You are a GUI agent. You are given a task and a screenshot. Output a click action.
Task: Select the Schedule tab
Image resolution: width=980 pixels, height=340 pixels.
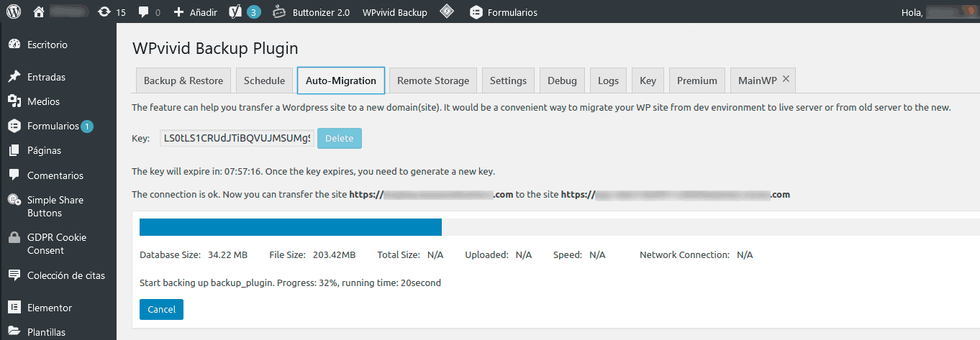tap(264, 81)
